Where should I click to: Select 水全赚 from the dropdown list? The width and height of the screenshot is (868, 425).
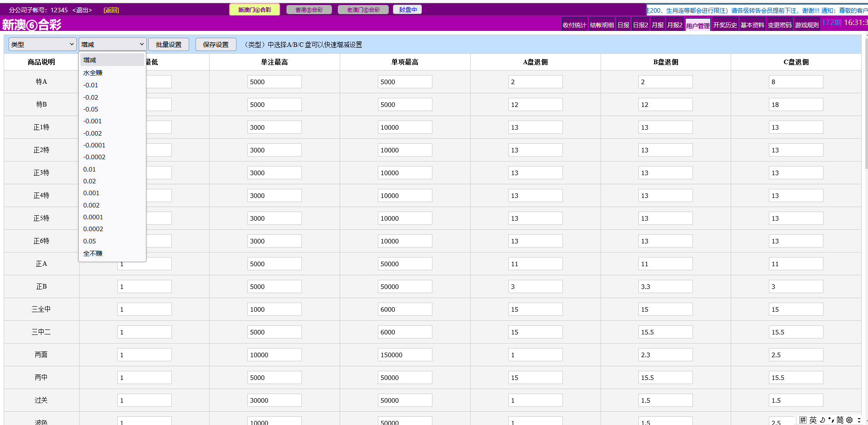click(x=93, y=73)
